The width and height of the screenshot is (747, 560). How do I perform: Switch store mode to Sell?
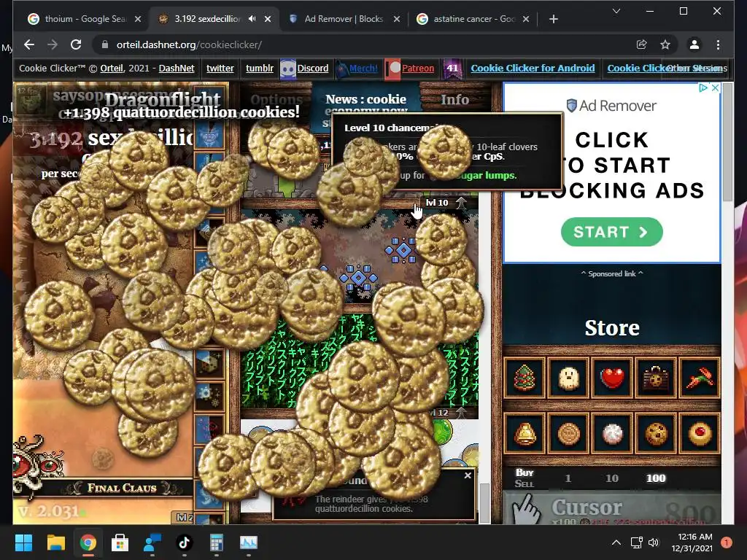(524, 484)
